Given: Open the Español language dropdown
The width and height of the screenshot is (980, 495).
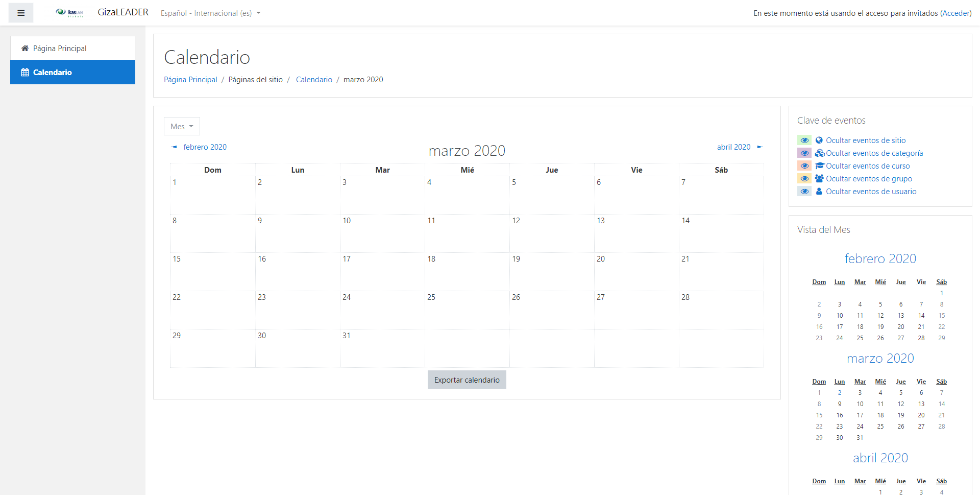Looking at the screenshot, I should pyautogui.click(x=210, y=13).
